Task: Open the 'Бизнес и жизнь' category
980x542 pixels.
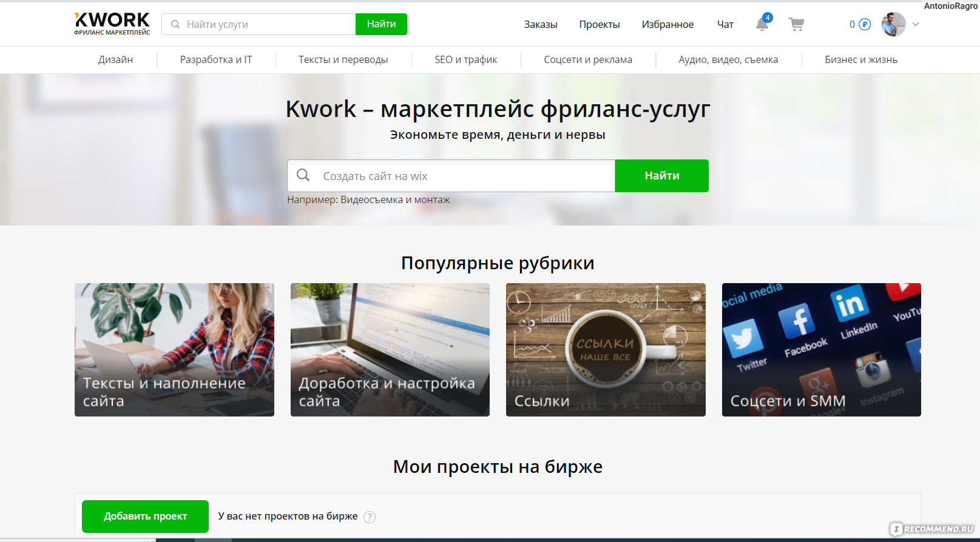Action: (x=860, y=59)
